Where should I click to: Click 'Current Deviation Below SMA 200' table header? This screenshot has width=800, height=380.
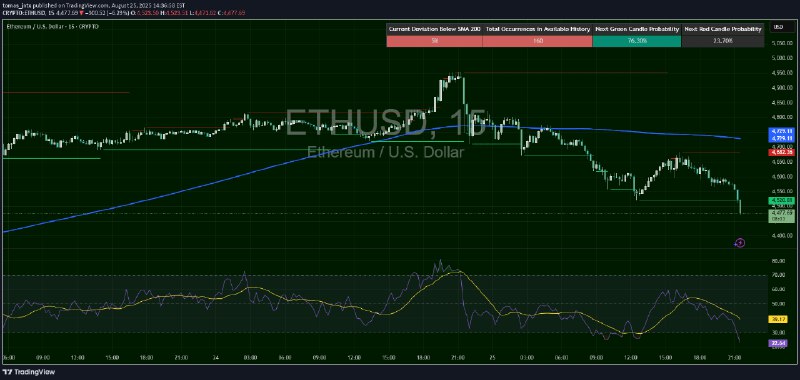(x=434, y=29)
